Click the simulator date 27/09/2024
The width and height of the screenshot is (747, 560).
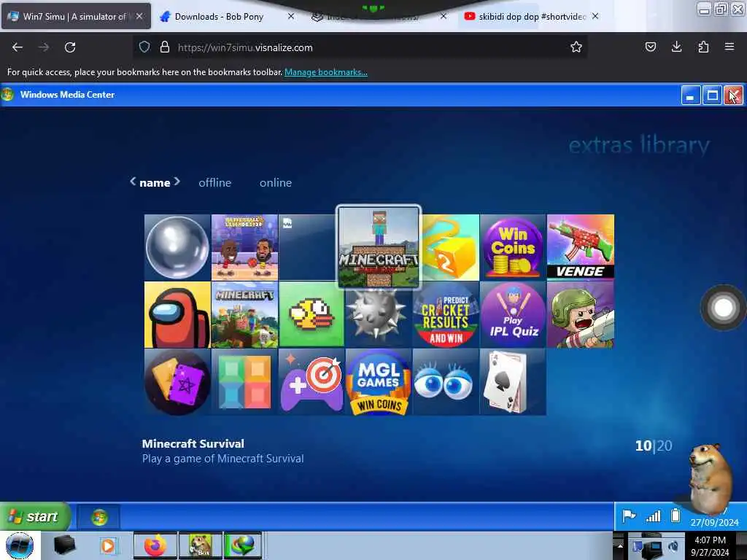click(714, 522)
